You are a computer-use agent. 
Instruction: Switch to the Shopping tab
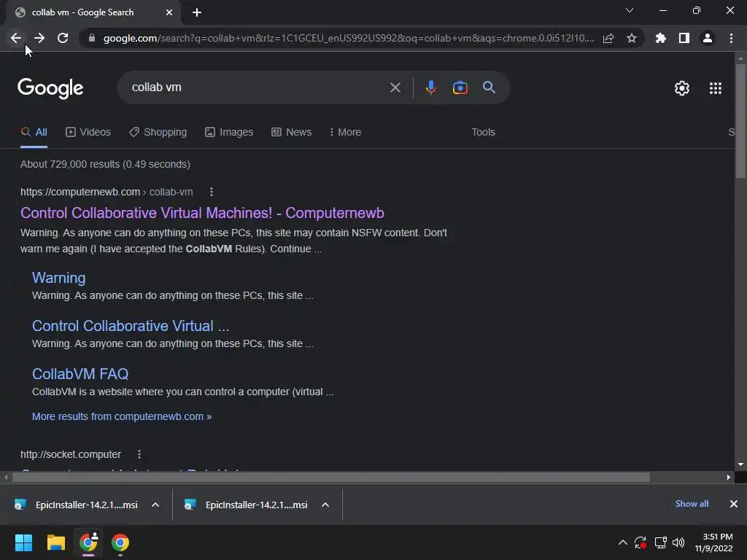(x=158, y=133)
